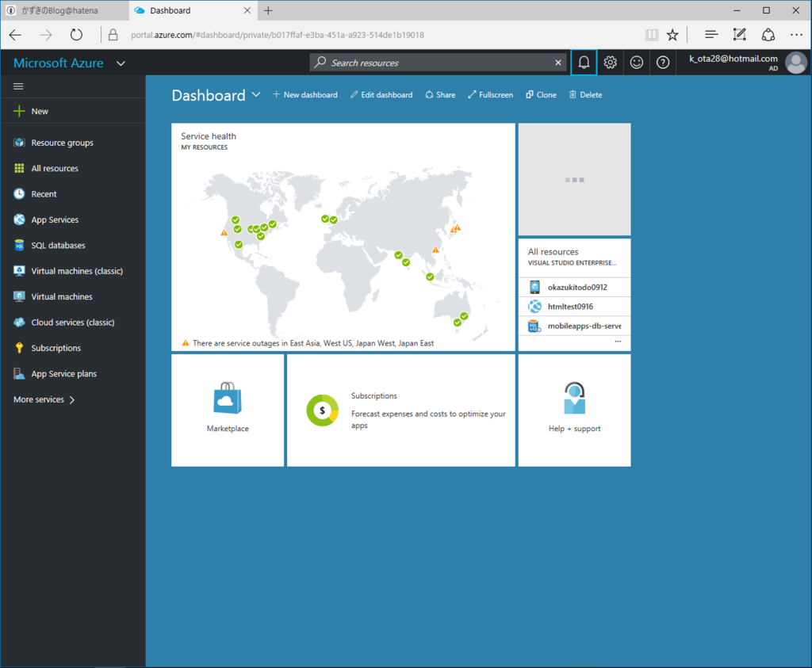The width and height of the screenshot is (812, 668).
Task: Click the App Service plans icon
Action: (19, 373)
